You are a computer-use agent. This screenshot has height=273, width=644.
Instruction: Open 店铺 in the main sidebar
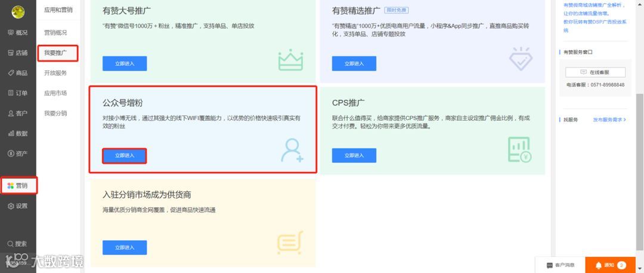click(18, 53)
